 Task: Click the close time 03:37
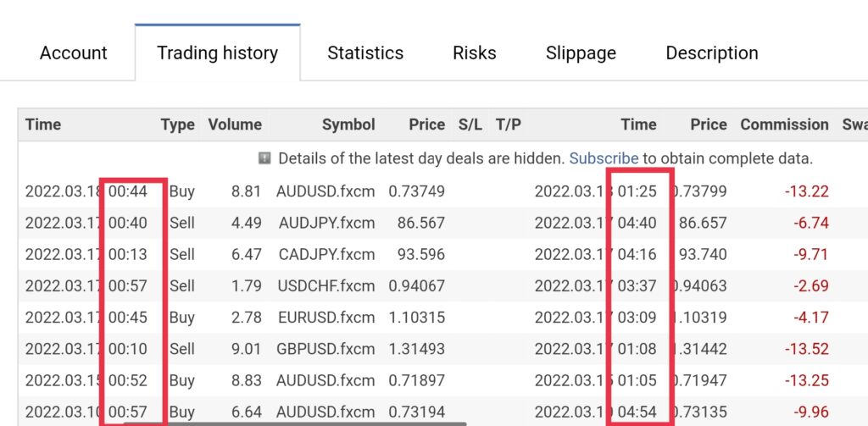point(637,286)
